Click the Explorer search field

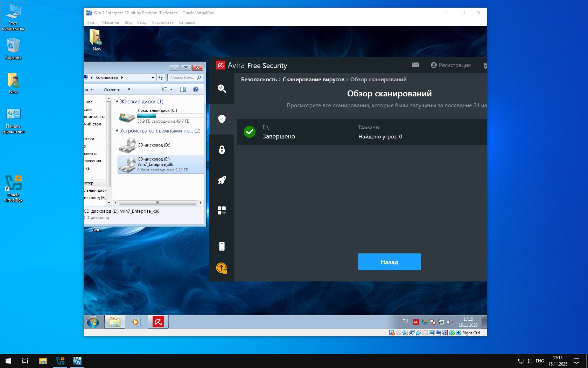click(182, 77)
